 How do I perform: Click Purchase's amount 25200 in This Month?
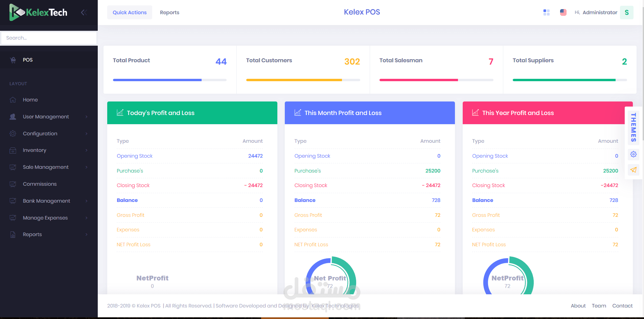(x=433, y=171)
